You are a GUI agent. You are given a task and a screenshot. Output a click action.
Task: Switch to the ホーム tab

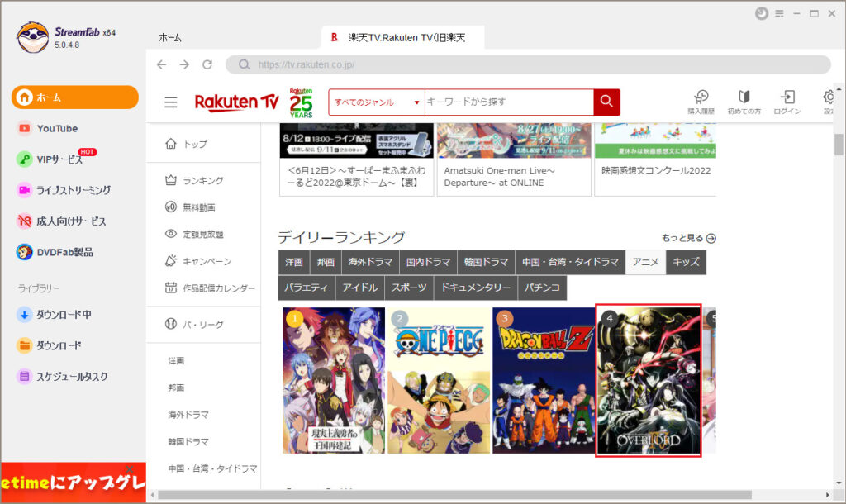[170, 38]
